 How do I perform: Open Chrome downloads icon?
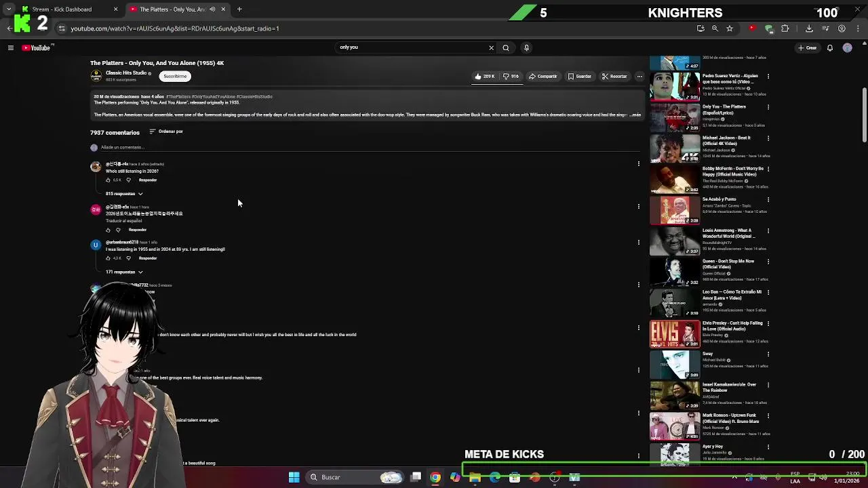[809, 28]
